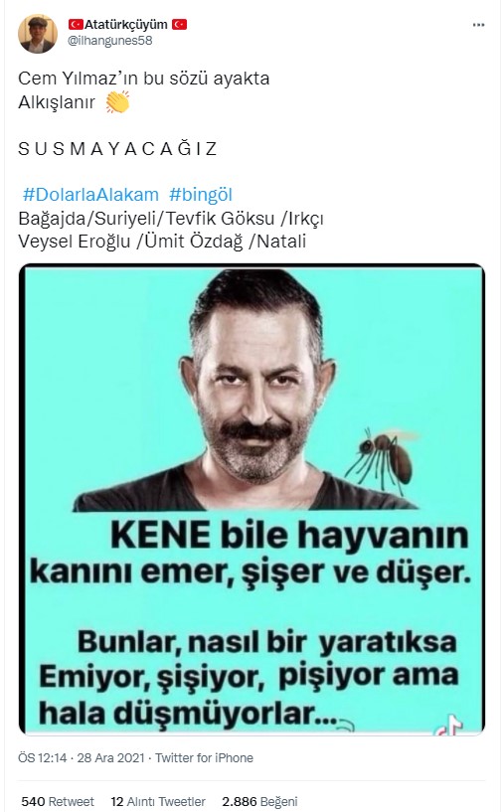View the 2.886 Beğeni likes list

coord(259,802)
